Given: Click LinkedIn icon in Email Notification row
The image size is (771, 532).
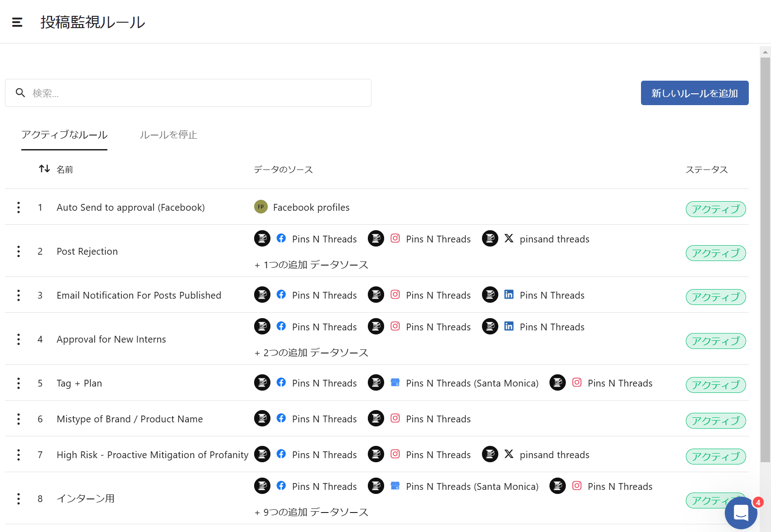Looking at the screenshot, I should coord(509,295).
